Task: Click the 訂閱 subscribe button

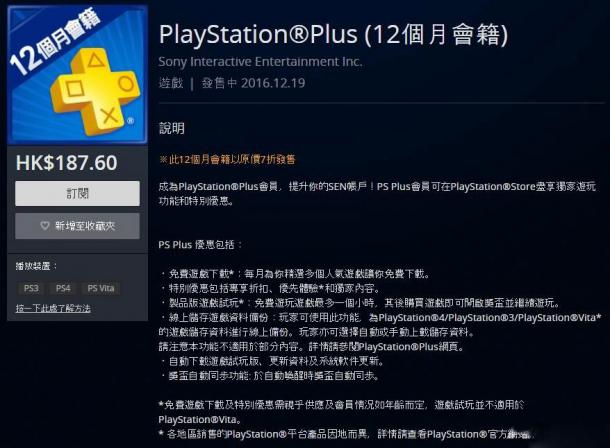Action: 77,193
